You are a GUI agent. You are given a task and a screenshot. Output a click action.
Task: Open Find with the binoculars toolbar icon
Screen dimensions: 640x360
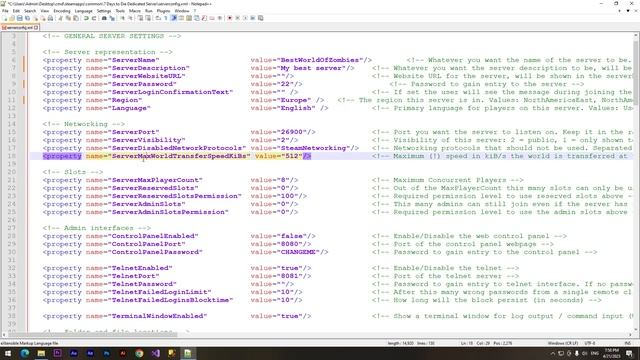click(104, 18)
